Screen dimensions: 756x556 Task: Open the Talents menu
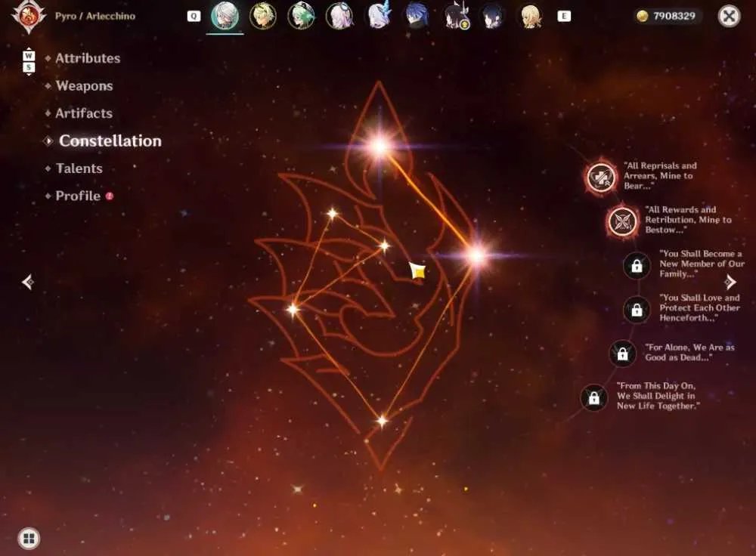(x=79, y=168)
